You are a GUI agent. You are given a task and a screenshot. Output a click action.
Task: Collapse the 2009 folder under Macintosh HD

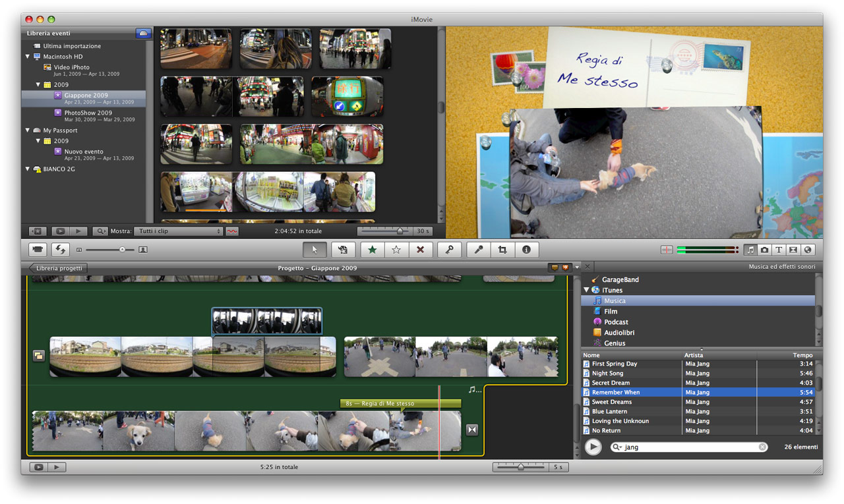click(38, 85)
